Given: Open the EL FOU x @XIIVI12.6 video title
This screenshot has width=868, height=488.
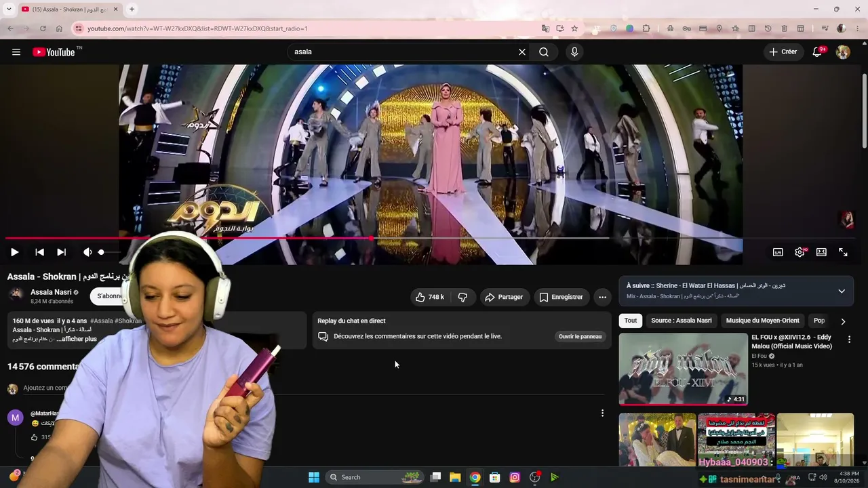Looking at the screenshot, I should click(x=791, y=342).
